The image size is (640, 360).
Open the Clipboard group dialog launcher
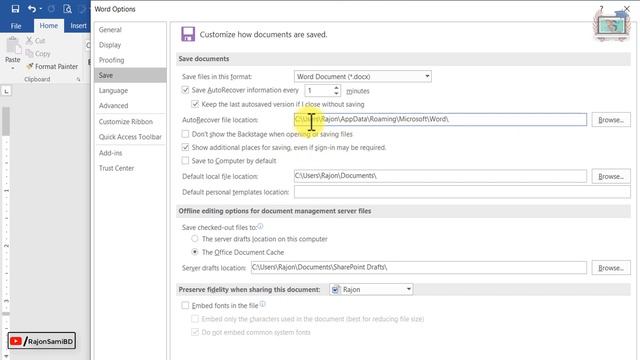click(78, 79)
